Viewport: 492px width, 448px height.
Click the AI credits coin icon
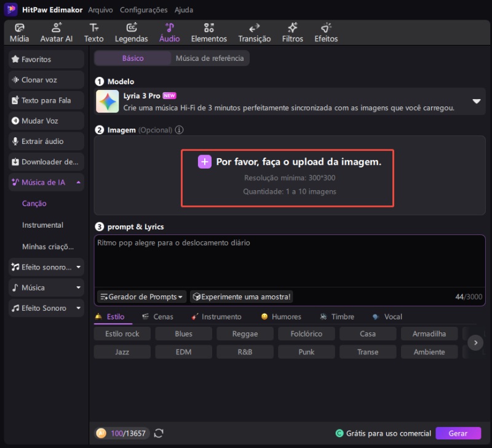tap(101, 433)
